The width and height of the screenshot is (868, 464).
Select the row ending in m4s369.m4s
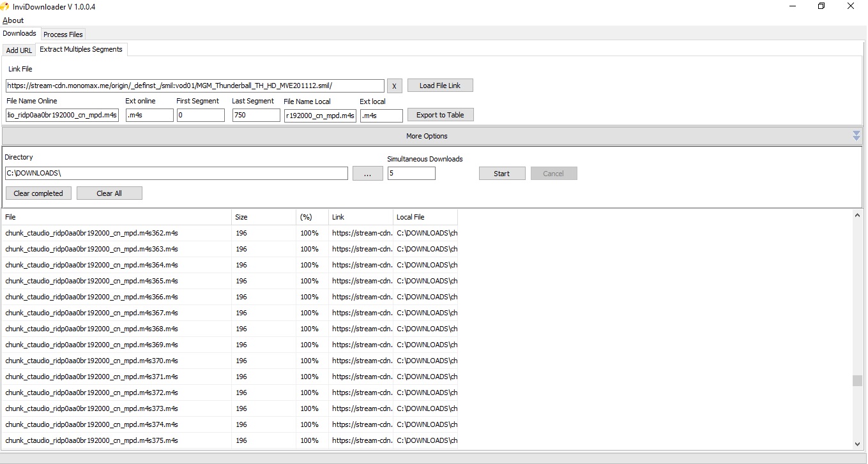pos(230,345)
